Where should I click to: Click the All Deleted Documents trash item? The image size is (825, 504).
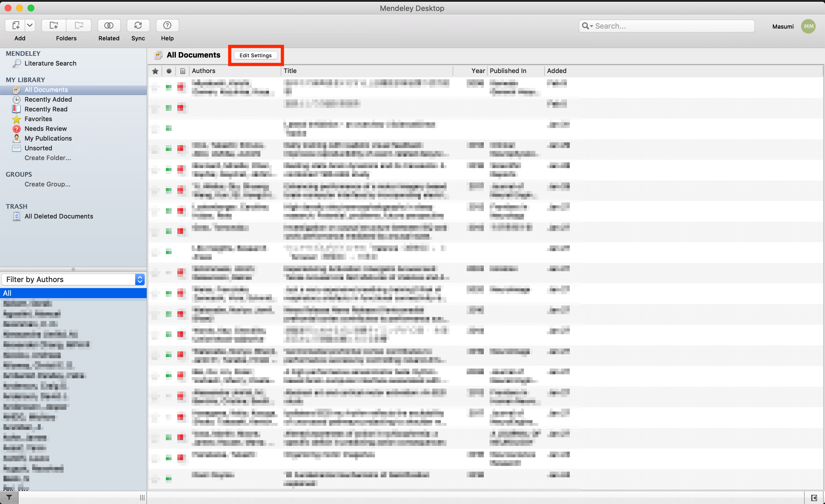[58, 216]
